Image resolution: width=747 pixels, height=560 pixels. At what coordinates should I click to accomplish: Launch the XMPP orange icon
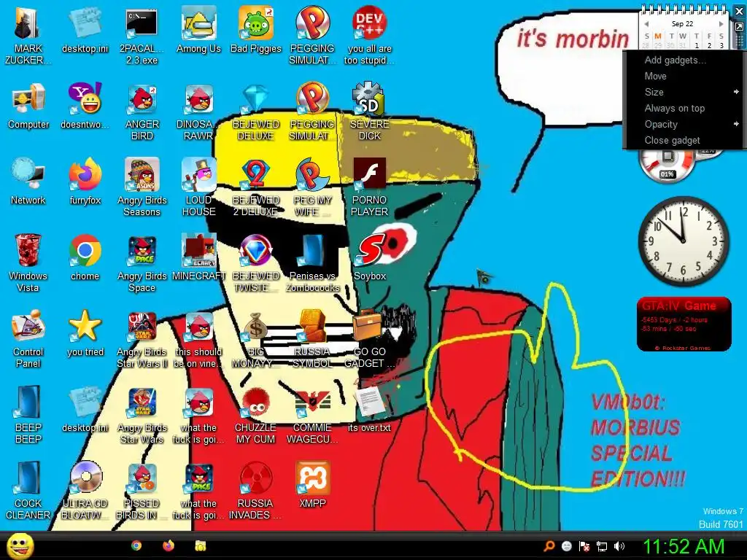pos(312,484)
